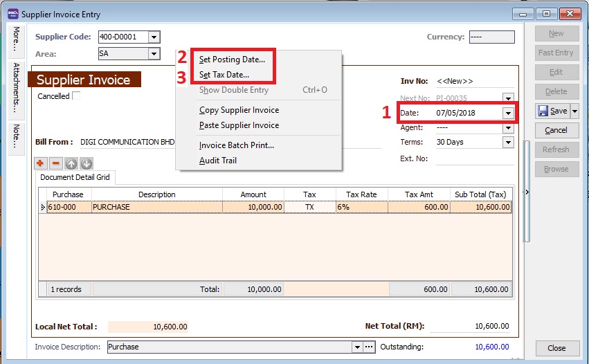Image resolution: width=589 pixels, height=364 pixels.
Task: Click the red minus delete row icon
Action: pos(56,163)
